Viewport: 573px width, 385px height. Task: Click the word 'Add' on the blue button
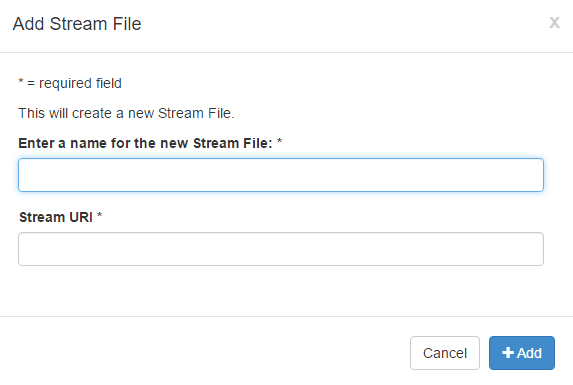pyautogui.click(x=529, y=353)
